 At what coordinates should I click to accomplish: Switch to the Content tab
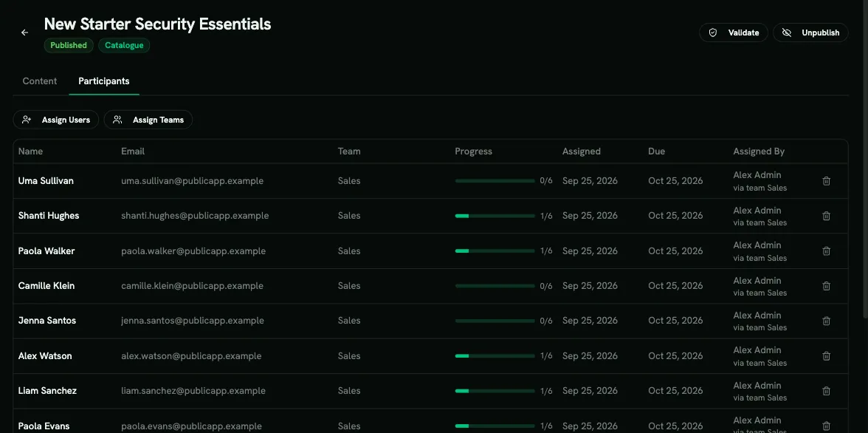(40, 81)
